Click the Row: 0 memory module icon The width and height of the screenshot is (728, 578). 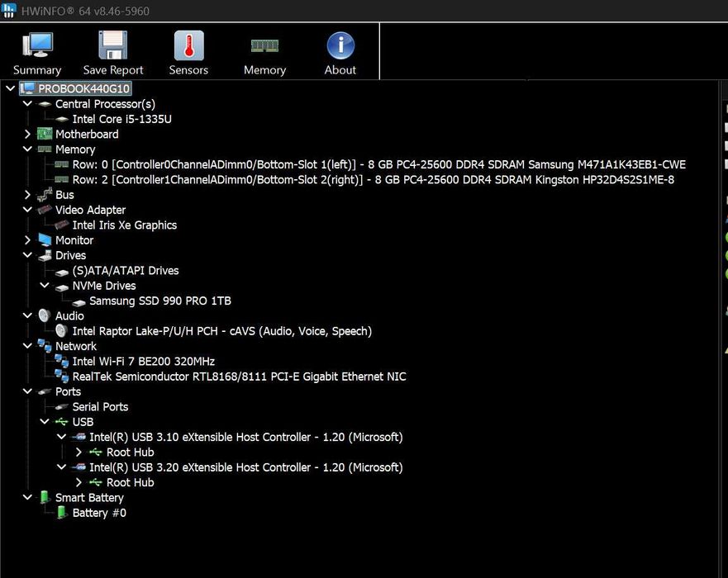tap(61, 164)
